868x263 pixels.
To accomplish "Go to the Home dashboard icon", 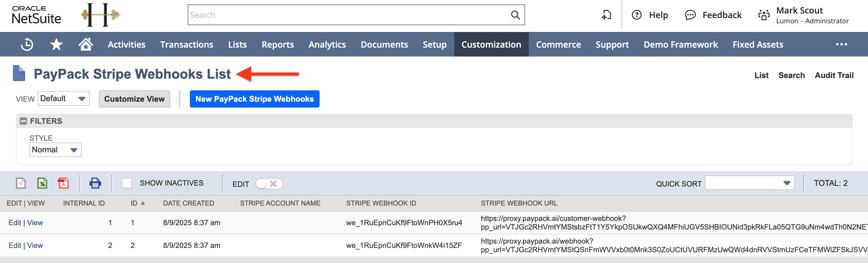I will [86, 44].
